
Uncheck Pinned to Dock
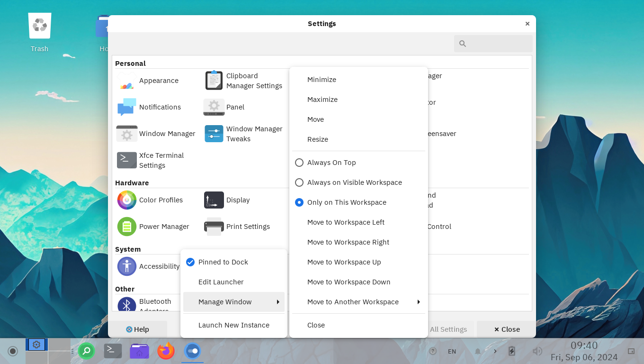pos(223,262)
